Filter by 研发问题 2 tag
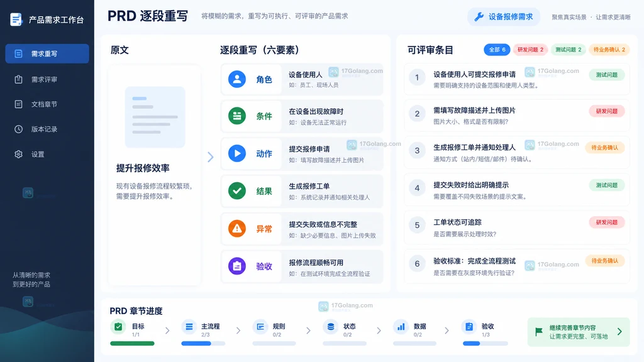Viewport: 644px width, 362px height. [530, 50]
